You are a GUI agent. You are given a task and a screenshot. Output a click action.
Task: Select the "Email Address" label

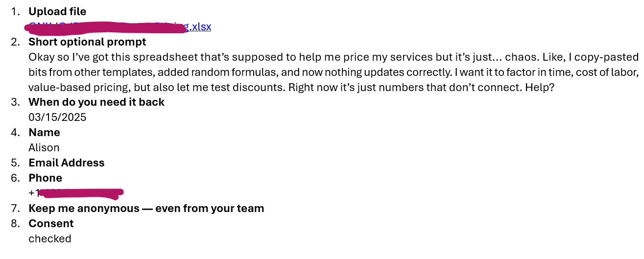click(x=67, y=163)
